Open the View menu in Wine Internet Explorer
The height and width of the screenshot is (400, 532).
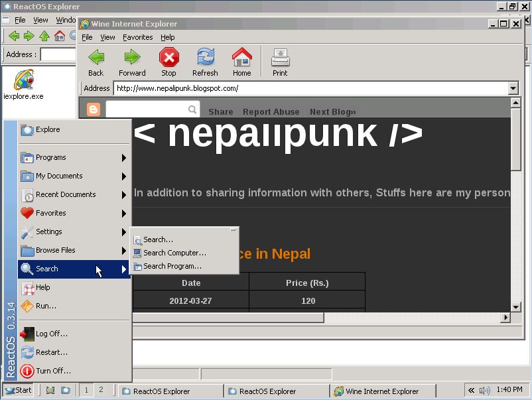coord(107,37)
